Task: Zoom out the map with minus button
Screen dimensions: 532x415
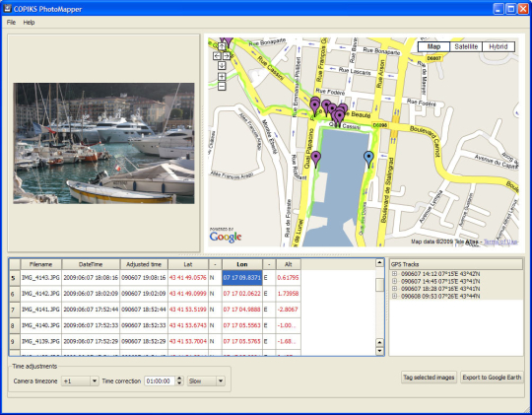Action: [222, 87]
